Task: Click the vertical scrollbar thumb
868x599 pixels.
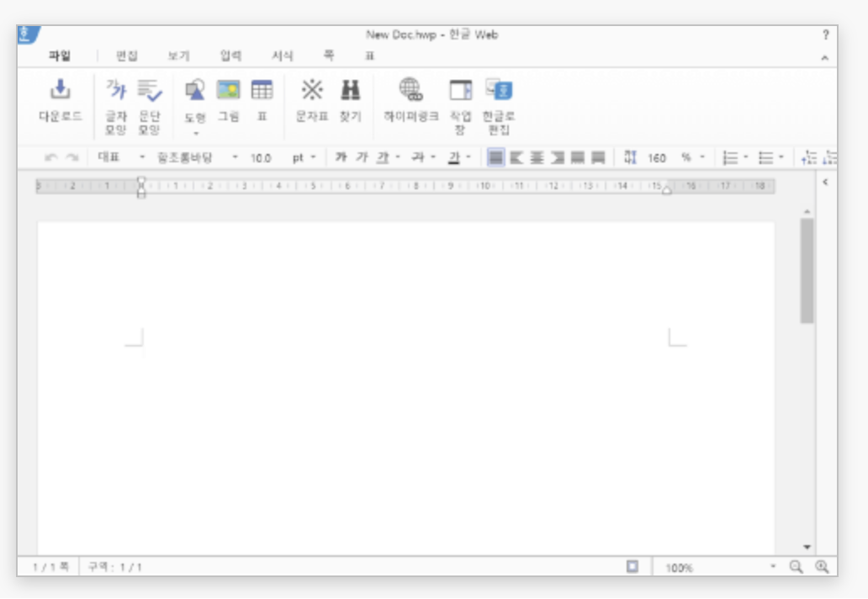Action: (807, 270)
